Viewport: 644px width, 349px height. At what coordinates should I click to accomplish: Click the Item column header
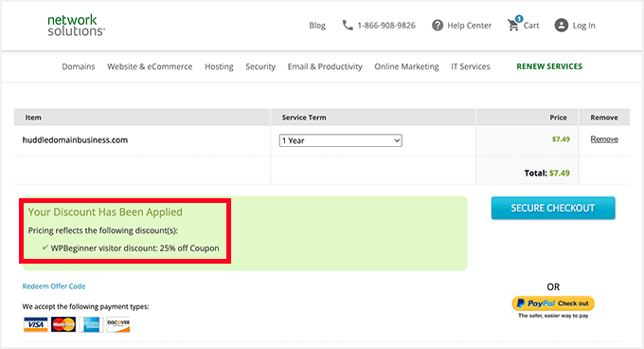pos(33,118)
